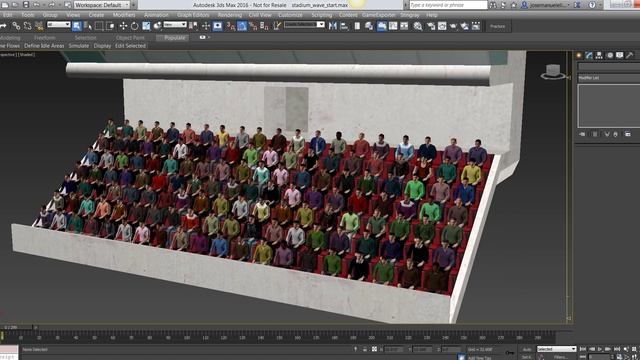Activate Select and Scale tool
This screenshot has width=640, height=360.
(146, 26)
